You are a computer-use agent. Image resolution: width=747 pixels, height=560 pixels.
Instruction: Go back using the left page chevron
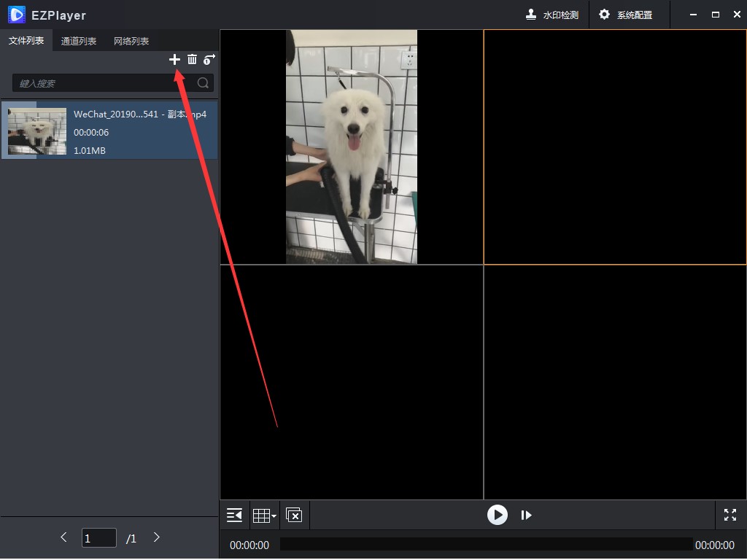[63, 537]
